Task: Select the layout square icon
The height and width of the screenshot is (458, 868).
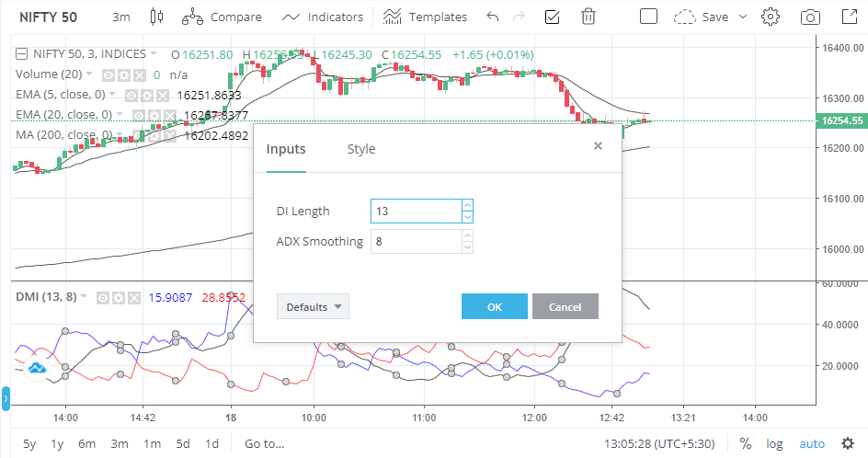Action: [x=648, y=17]
